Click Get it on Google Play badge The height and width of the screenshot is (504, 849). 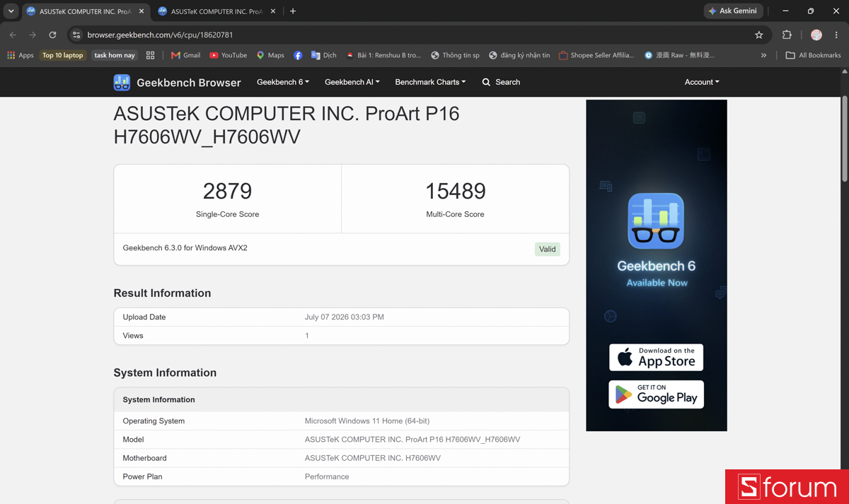656,394
